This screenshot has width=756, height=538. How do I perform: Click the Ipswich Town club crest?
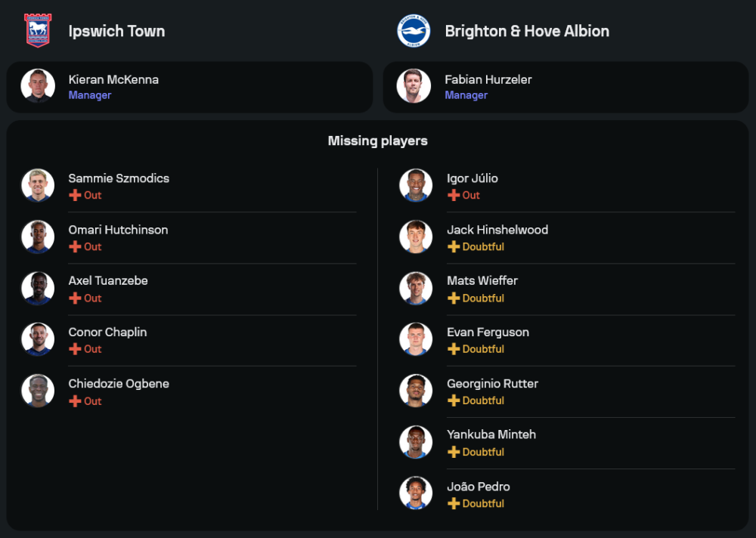click(37, 30)
